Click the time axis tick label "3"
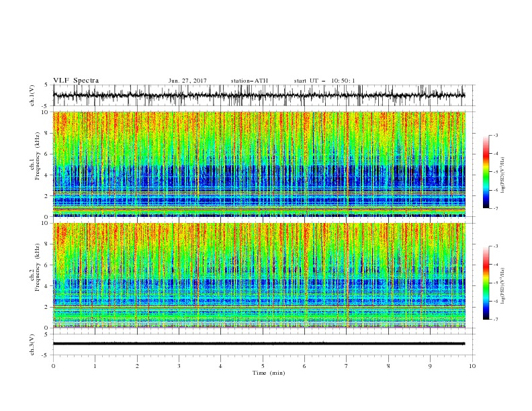The height and width of the screenshot is (411, 532). pyautogui.click(x=179, y=366)
